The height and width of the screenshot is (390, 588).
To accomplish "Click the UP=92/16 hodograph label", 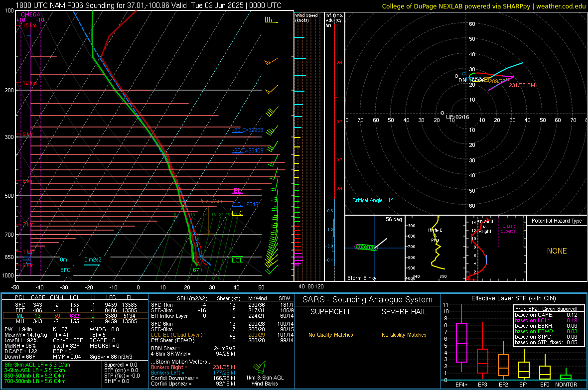I will 457,117.
